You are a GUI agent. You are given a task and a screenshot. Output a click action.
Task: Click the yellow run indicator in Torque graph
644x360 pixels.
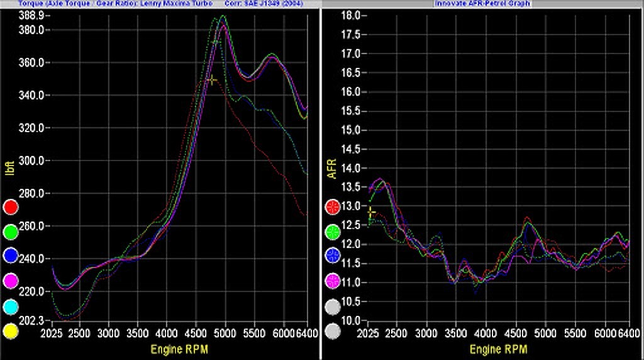point(11,330)
